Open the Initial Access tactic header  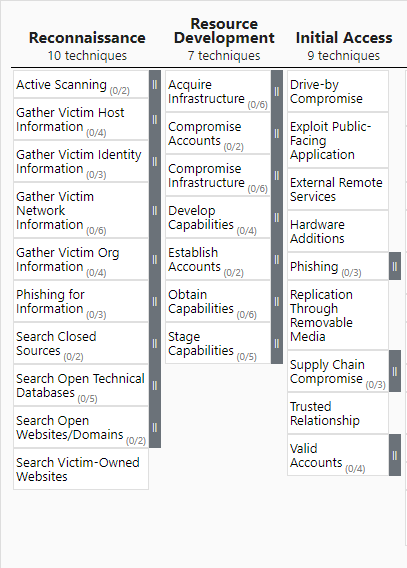point(344,38)
